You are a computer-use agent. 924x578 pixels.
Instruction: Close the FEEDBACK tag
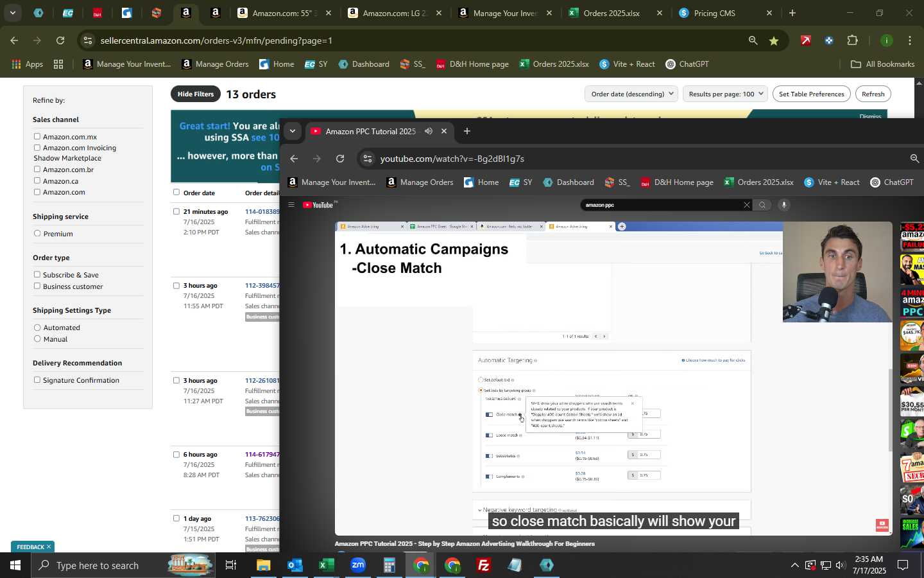[x=48, y=547]
